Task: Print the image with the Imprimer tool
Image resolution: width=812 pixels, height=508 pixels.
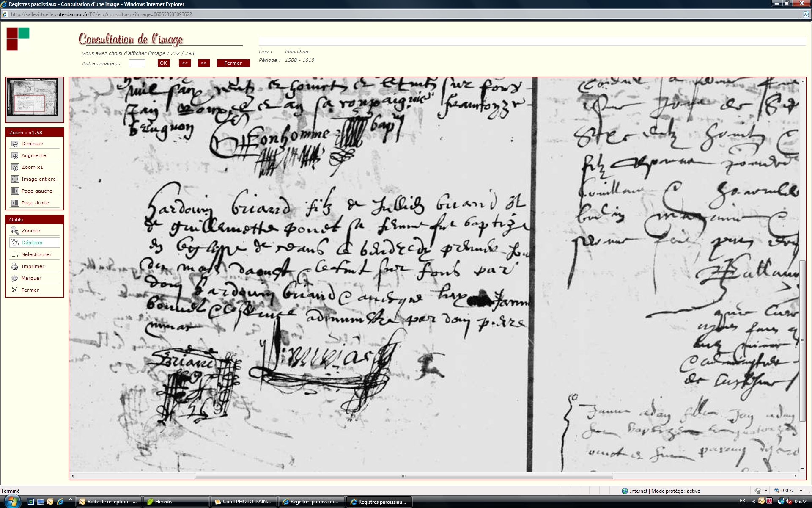Action: click(15, 267)
